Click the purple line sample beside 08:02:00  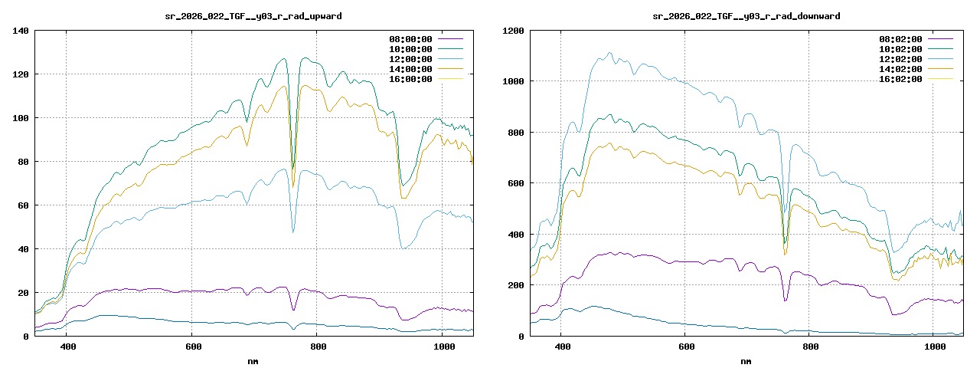click(x=941, y=39)
